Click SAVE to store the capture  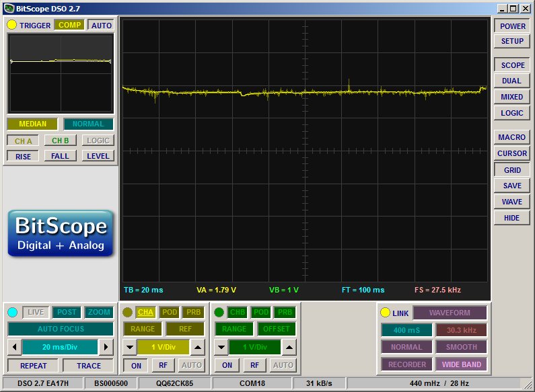point(512,186)
